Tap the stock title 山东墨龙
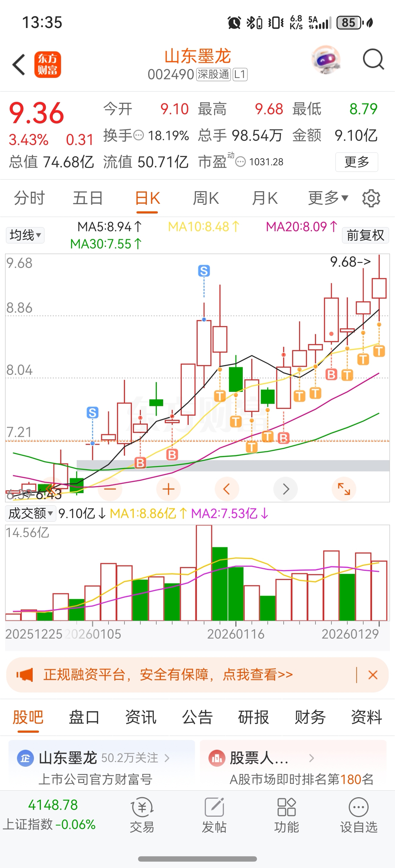 [x=197, y=56]
